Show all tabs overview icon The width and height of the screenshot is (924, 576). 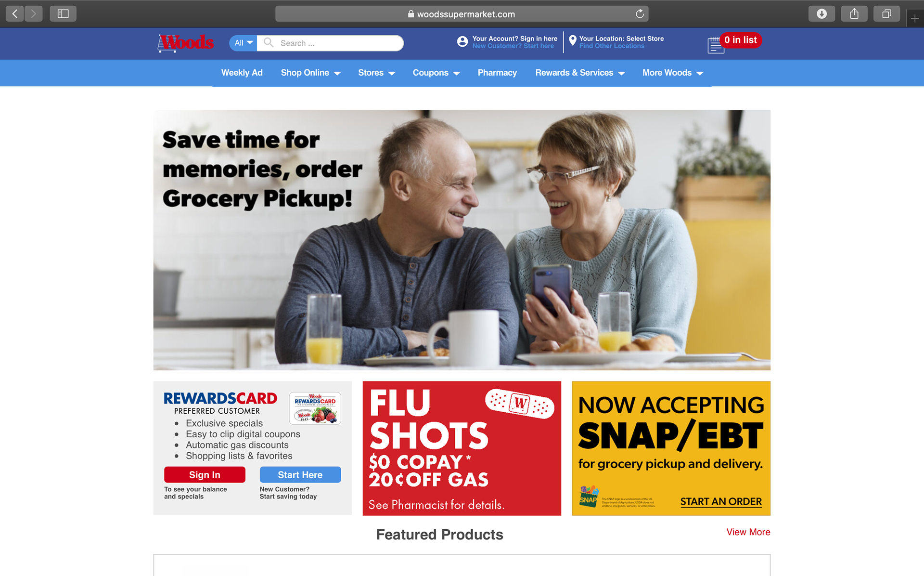coord(886,14)
